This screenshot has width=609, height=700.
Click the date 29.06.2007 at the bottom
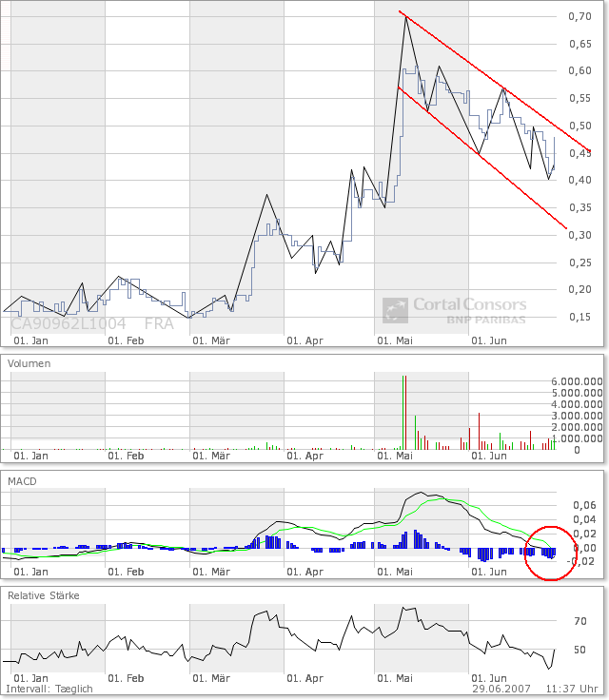coord(501,689)
